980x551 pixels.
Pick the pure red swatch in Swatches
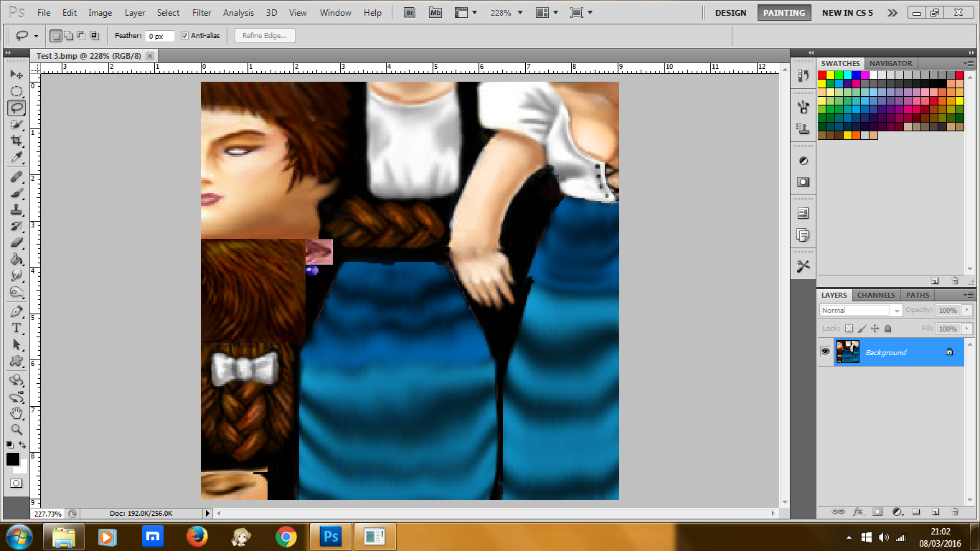(x=821, y=75)
